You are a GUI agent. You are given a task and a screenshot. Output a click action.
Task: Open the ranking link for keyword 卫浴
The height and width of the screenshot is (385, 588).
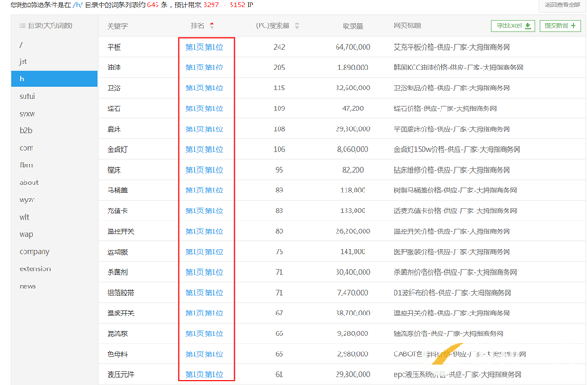204,88
